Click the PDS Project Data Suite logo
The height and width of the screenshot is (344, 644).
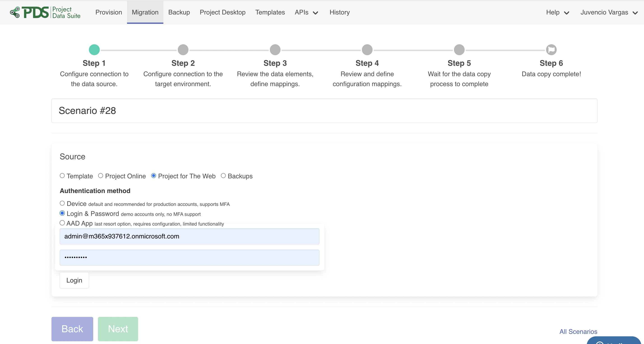click(x=45, y=12)
